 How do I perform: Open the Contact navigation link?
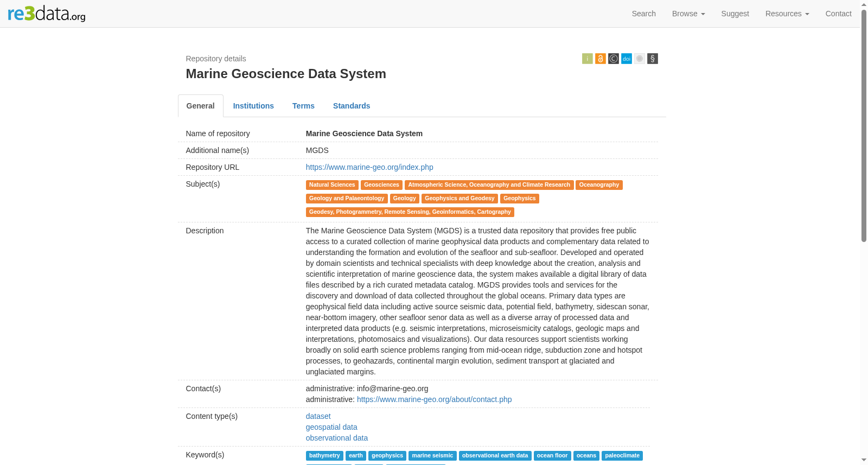(839, 14)
